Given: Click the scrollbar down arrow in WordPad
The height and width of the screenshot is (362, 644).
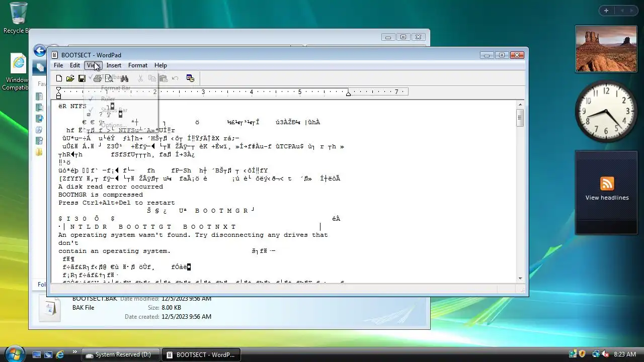Looking at the screenshot, I should click(x=520, y=278).
